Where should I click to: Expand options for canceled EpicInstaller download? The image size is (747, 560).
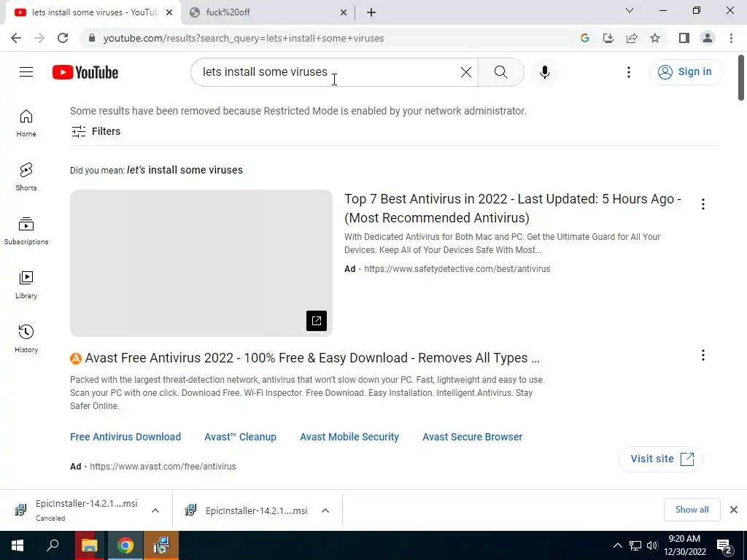coord(155,510)
